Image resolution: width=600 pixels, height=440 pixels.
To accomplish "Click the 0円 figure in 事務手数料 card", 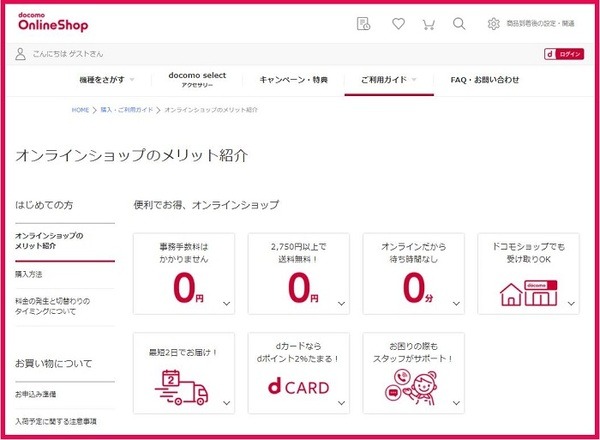I will tap(188, 288).
